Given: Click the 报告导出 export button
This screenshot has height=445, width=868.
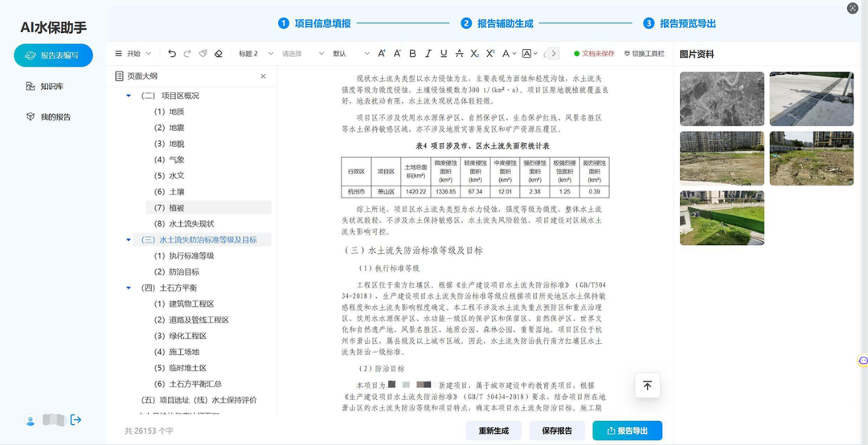Looking at the screenshot, I should pos(627,431).
